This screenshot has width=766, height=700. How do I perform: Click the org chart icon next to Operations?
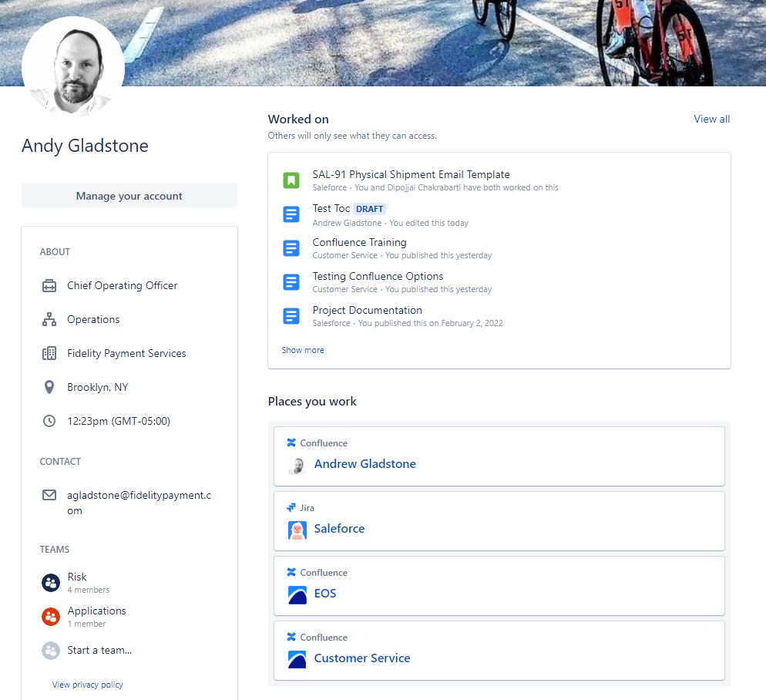[x=49, y=319]
